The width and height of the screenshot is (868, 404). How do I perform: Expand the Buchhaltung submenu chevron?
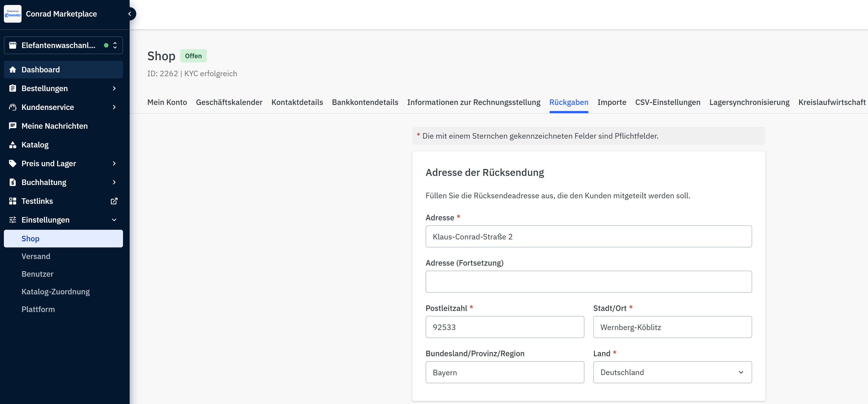point(114,183)
